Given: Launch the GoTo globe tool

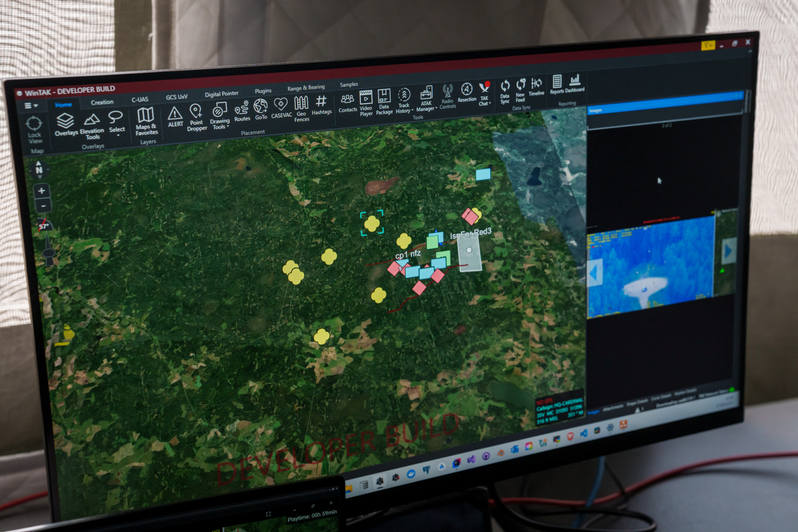Looking at the screenshot, I should click(x=261, y=109).
